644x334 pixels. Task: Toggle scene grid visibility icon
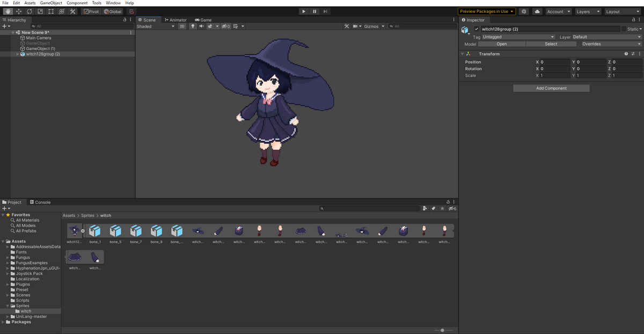(236, 26)
